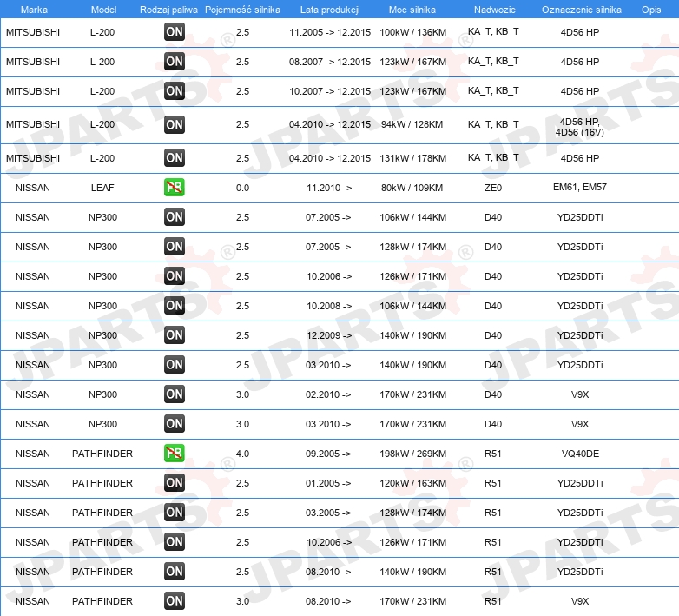Select ON icon in L-200 131kW / 178KM row

click(174, 157)
